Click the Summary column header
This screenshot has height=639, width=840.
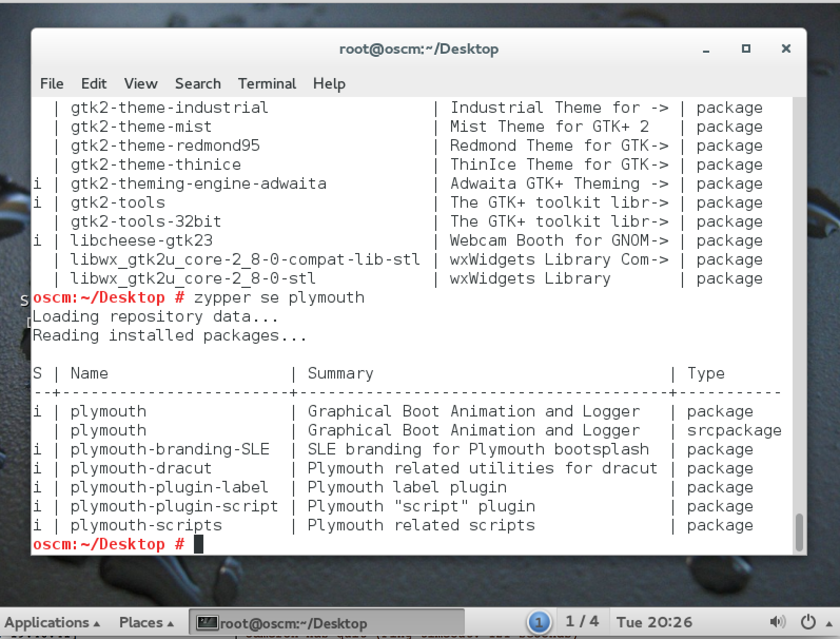tap(340, 373)
